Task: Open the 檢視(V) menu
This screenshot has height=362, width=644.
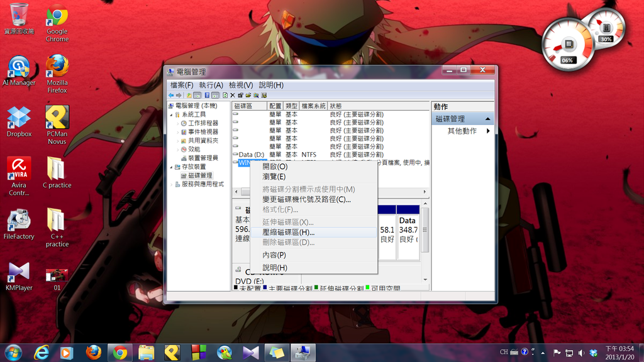Action: pyautogui.click(x=241, y=85)
